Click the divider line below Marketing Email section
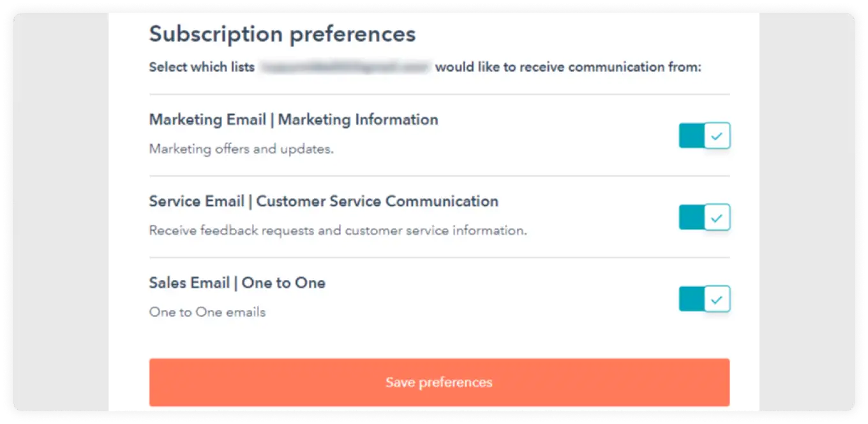This screenshot has height=424, width=868. (x=438, y=176)
